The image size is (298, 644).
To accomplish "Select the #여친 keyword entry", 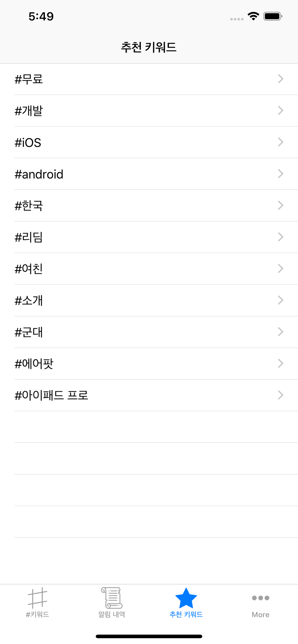I will click(149, 269).
